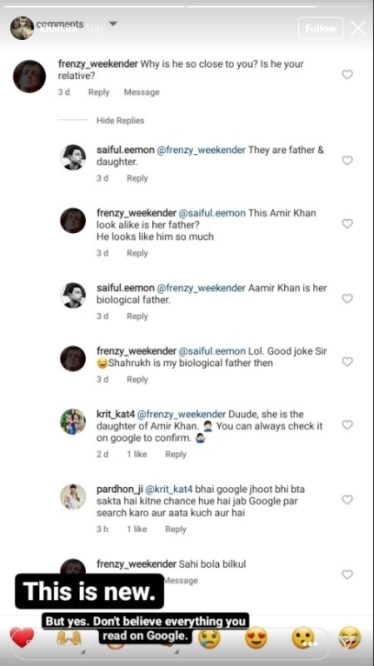Tap the heart on pardhon_ji's comment
This screenshot has width=374, height=666.
[347, 500]
